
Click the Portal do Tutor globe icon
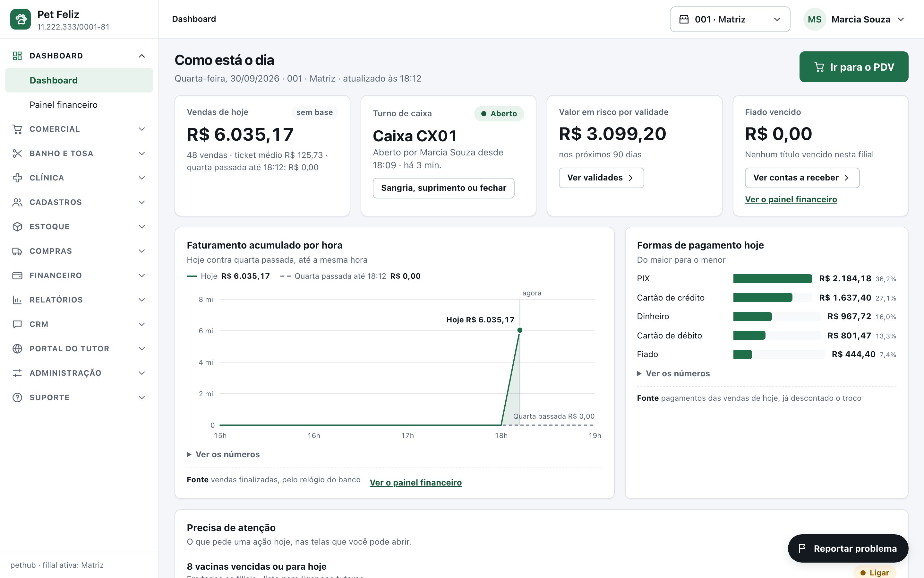point(17,349)
